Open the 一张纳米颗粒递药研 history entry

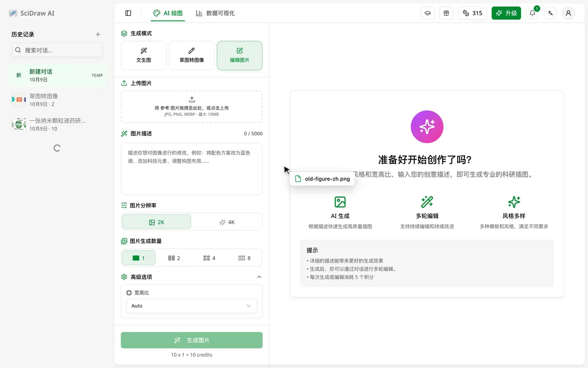[57, 124]
